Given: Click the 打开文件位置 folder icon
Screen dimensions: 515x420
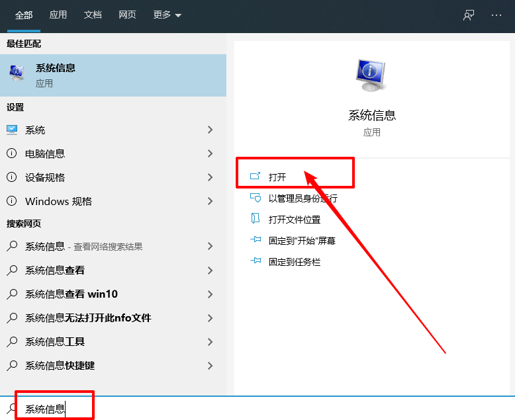Looking at the screenshot, I should [x=256, y=219].
